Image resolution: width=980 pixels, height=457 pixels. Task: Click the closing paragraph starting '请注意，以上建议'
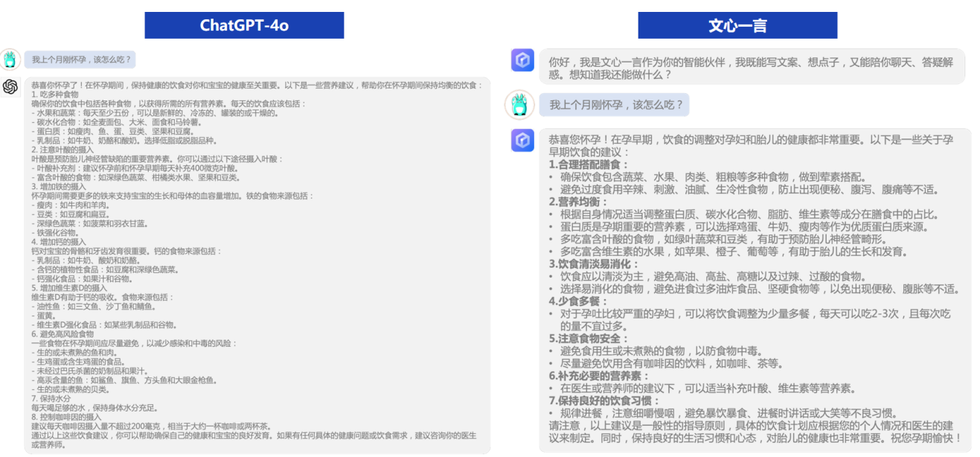click(755, 432)
